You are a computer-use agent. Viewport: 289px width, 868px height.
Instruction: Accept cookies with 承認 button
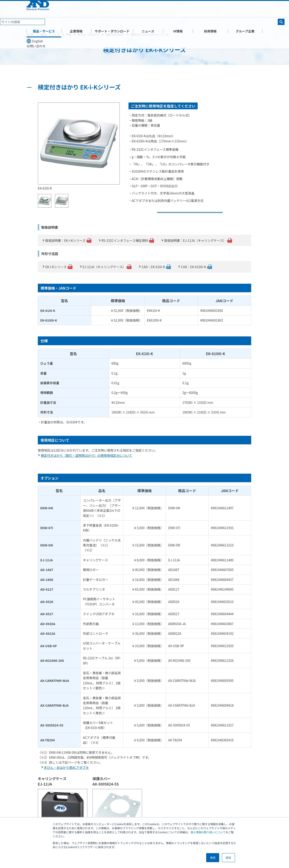tap(213, 858)
